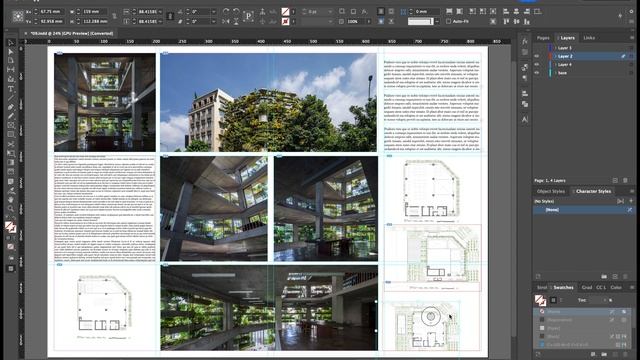The width and height of the screenshot is (640, 360).
Task: Select the Page tool
Action: 11,61
